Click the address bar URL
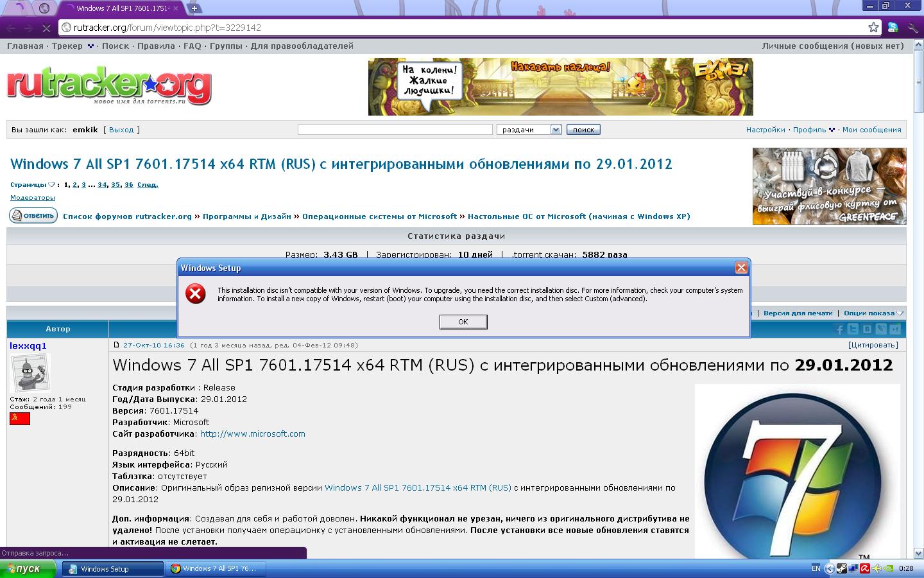The height and width of the screenshot is (578, 924). [x=167, y=28]
